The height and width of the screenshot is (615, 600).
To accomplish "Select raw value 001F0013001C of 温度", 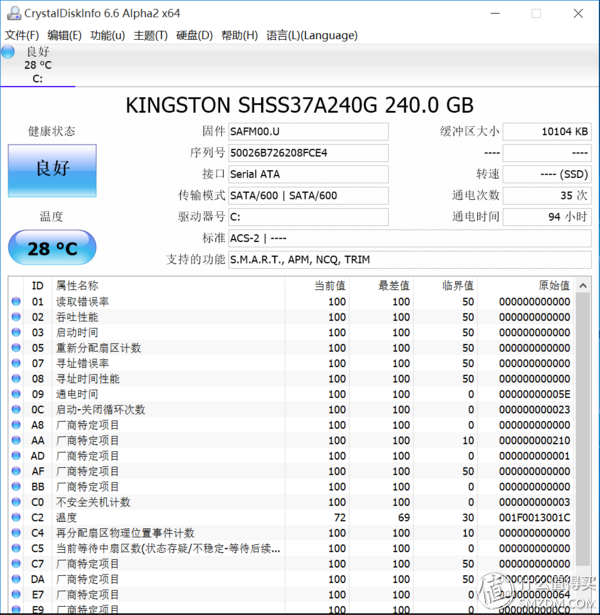I will [x=535, y=517].
